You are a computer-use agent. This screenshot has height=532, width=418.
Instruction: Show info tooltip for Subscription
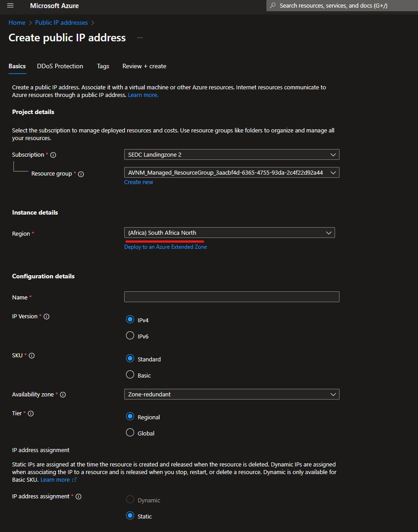tap(53, 155)
